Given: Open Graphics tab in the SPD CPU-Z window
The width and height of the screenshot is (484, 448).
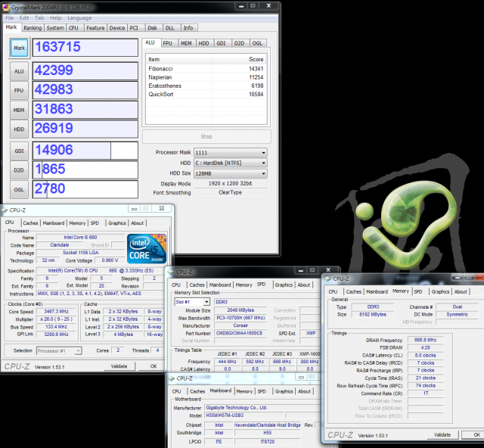Looking at the screenshot, I should (x=284, y=285).
